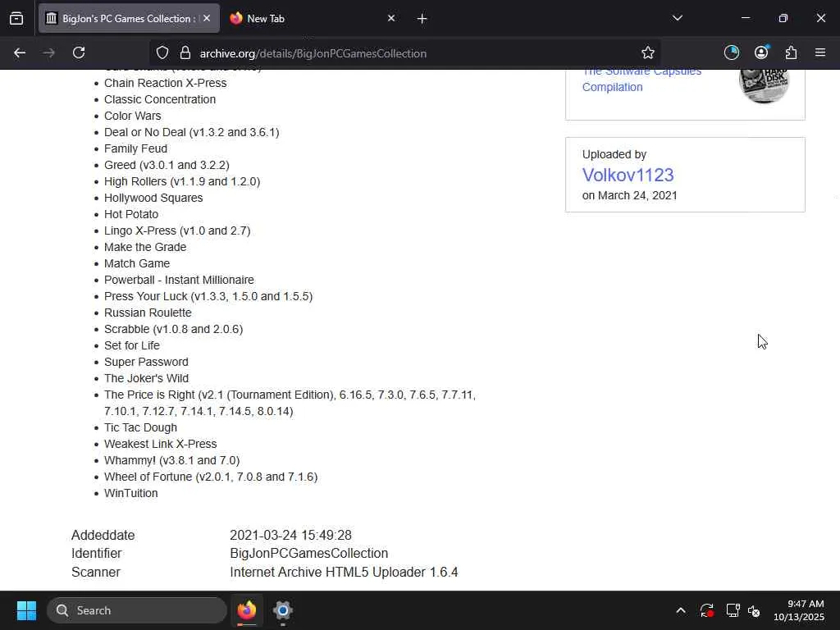Click 'Press Your Luck' list item
840x630 pixels.
tap(208, 296)
